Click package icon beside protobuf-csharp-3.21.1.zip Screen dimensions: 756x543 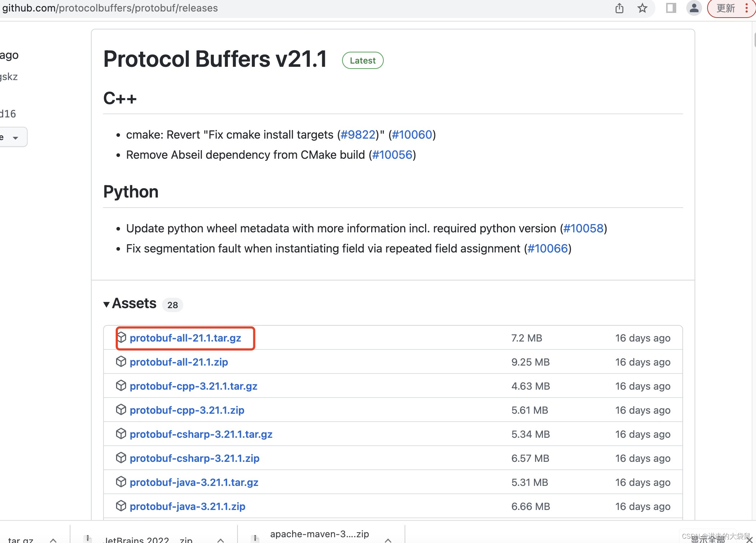[x=121, y=458]
